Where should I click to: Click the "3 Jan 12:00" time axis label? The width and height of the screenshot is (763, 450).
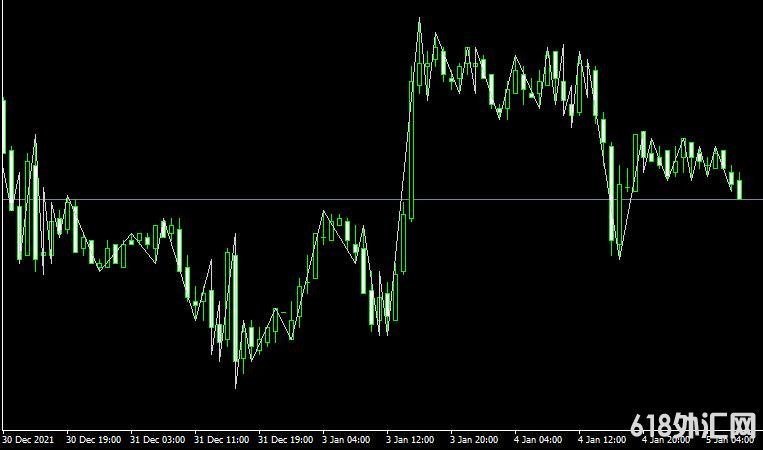[410, 440]
